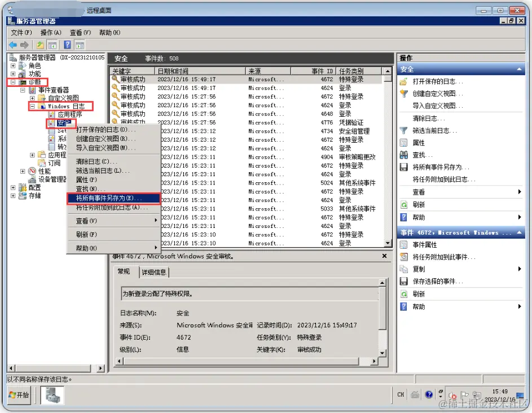This screenshot has width=532, height=413.
Task: Expand the 功能 tree node
Action: click(x=13, y=74)
